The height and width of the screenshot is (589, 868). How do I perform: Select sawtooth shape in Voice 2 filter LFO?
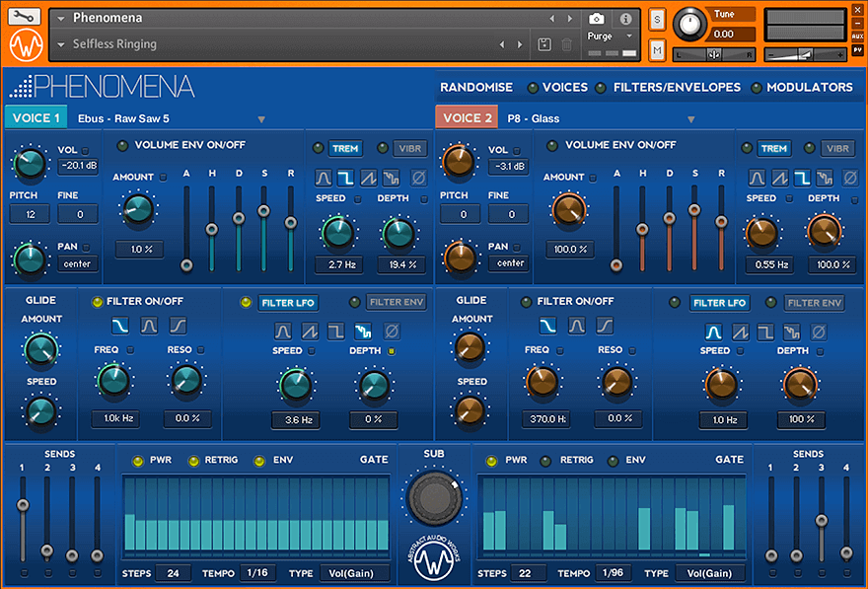[739, 331]
